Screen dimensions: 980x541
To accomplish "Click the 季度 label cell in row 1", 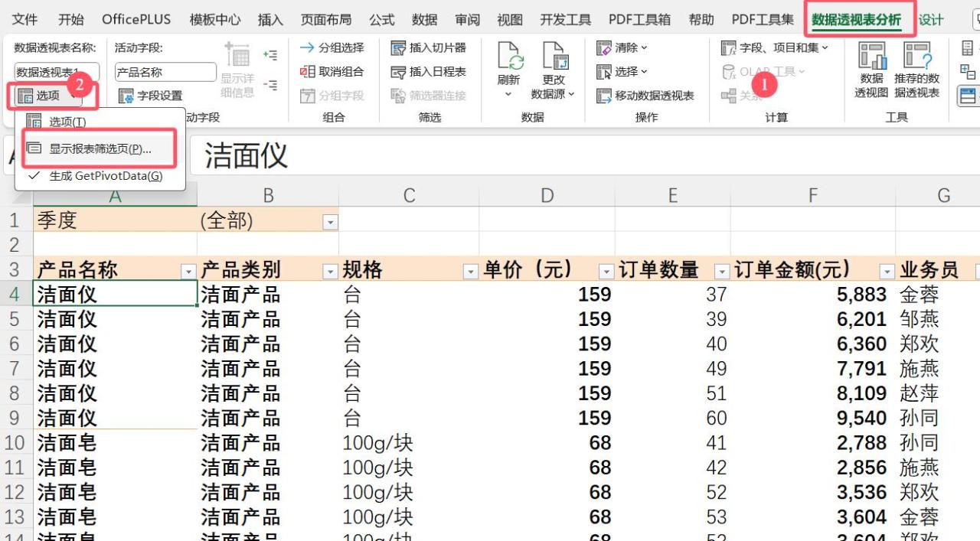I will (115, 220).
